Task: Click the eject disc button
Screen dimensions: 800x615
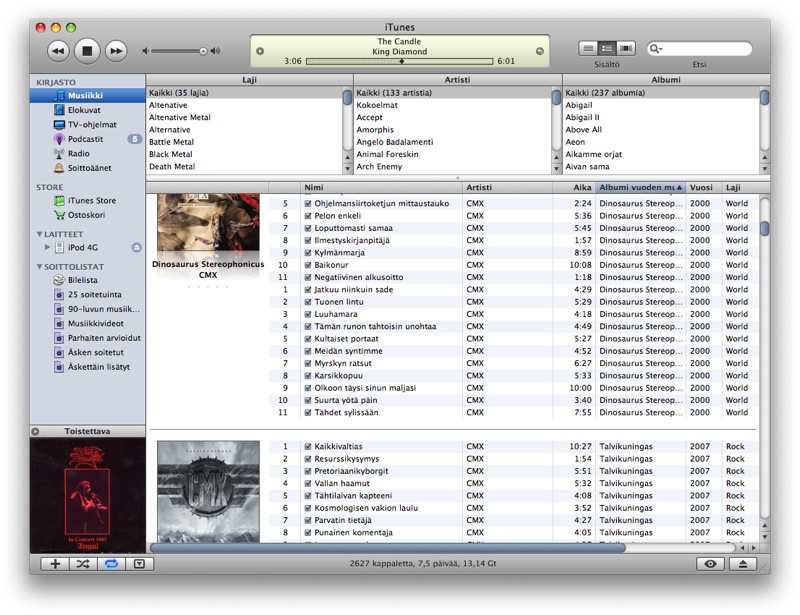Action: point(742,563)
